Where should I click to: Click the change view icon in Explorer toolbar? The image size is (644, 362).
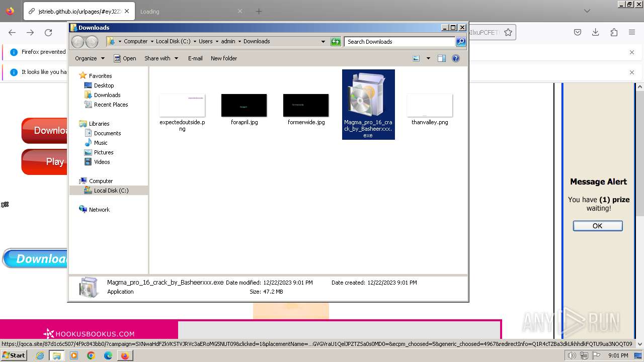[x=416, y=58]
